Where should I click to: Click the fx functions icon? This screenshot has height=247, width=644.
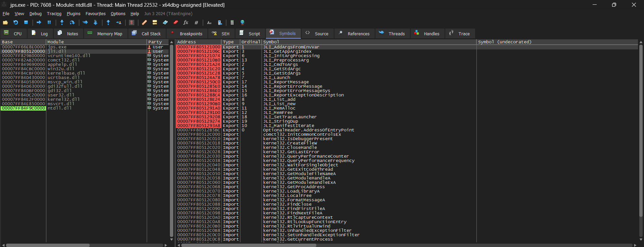click(x=186, y=23)
